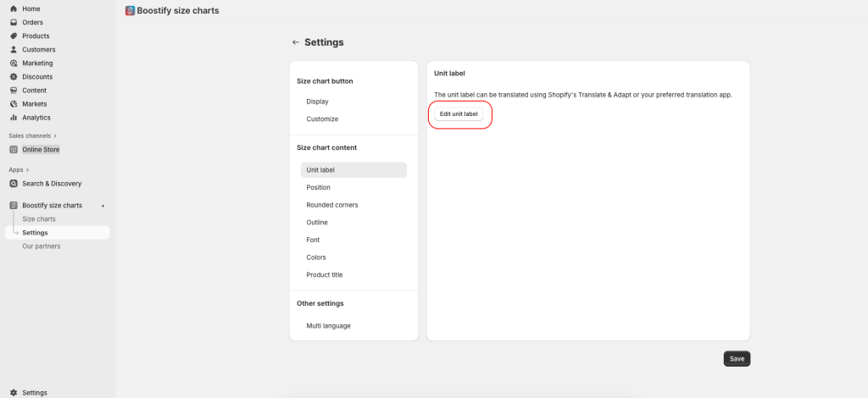Click the Save button
This screenshot has width=868, height=398.
click(x=737, y=359)
